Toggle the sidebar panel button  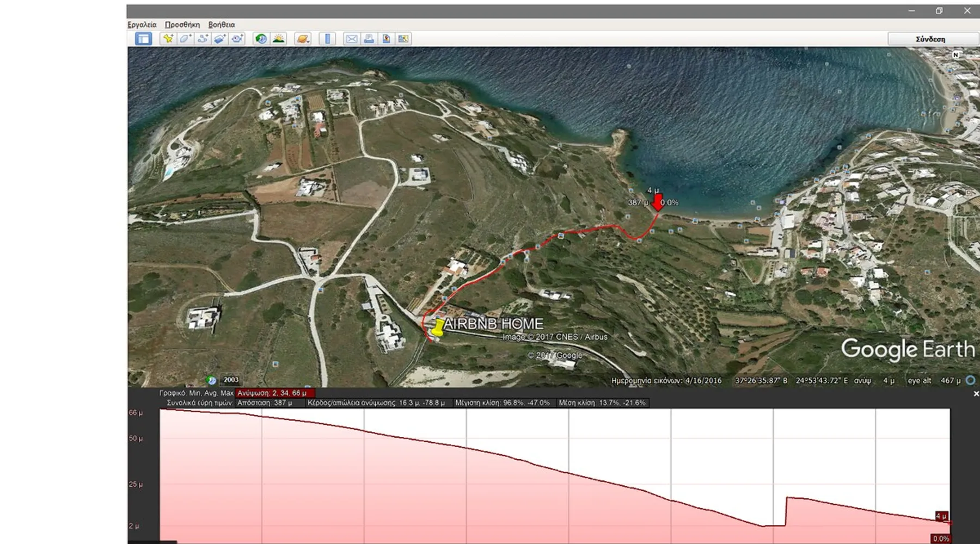(x=143, y=39)
